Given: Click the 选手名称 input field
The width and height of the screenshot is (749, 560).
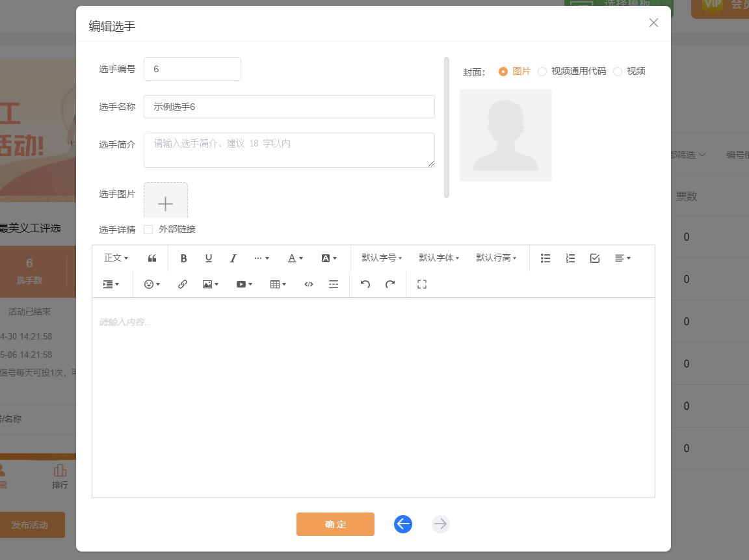Looking at the screenshot, I should tap(289, 107).
